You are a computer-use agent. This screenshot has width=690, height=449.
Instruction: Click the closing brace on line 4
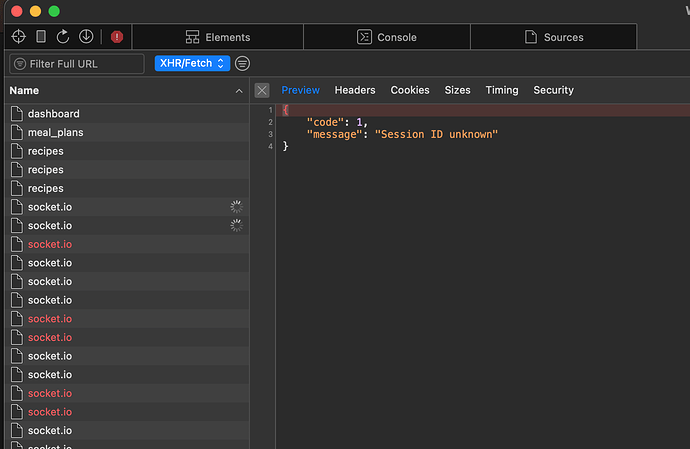pyautogui.click(x=285, y=146)
